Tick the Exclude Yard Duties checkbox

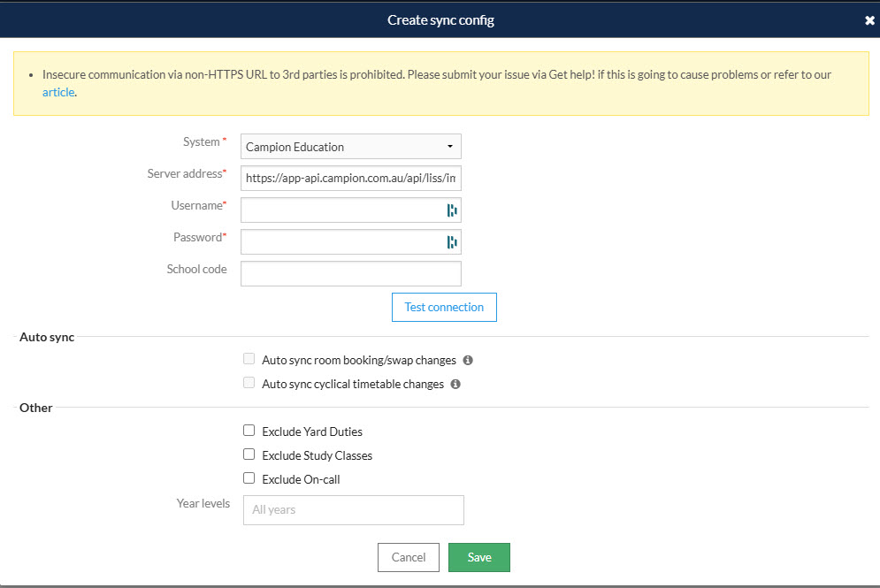tap(249, 431)
